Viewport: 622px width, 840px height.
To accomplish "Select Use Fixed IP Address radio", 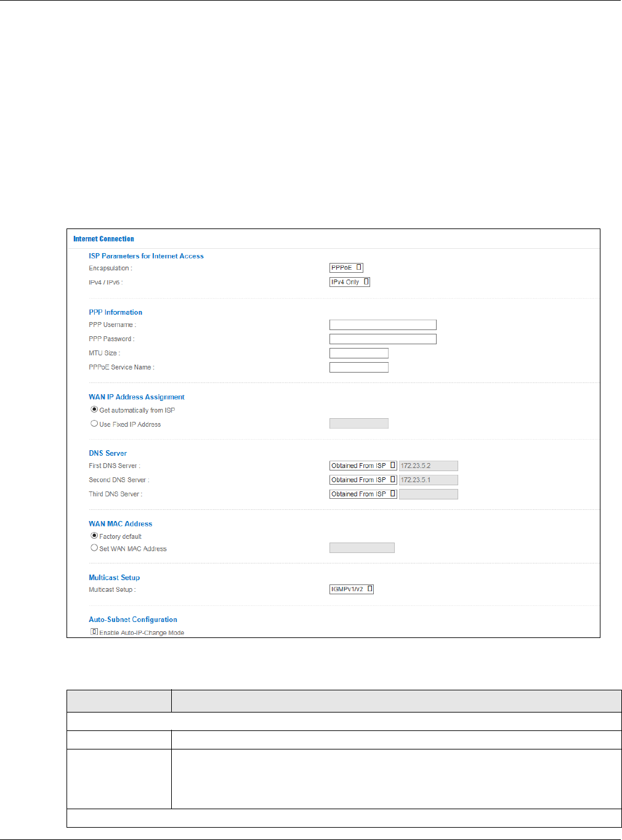I will click(94, 424).
